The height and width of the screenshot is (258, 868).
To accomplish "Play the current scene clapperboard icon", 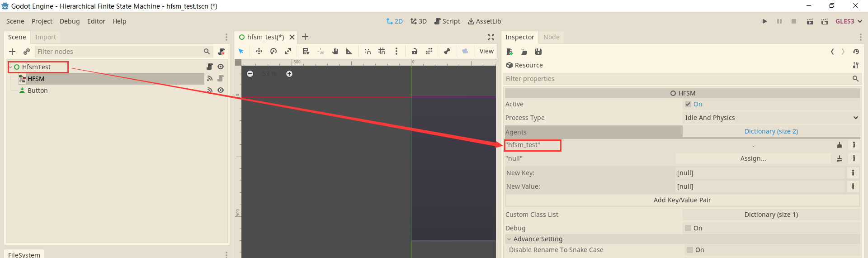I will click(810, 21).
